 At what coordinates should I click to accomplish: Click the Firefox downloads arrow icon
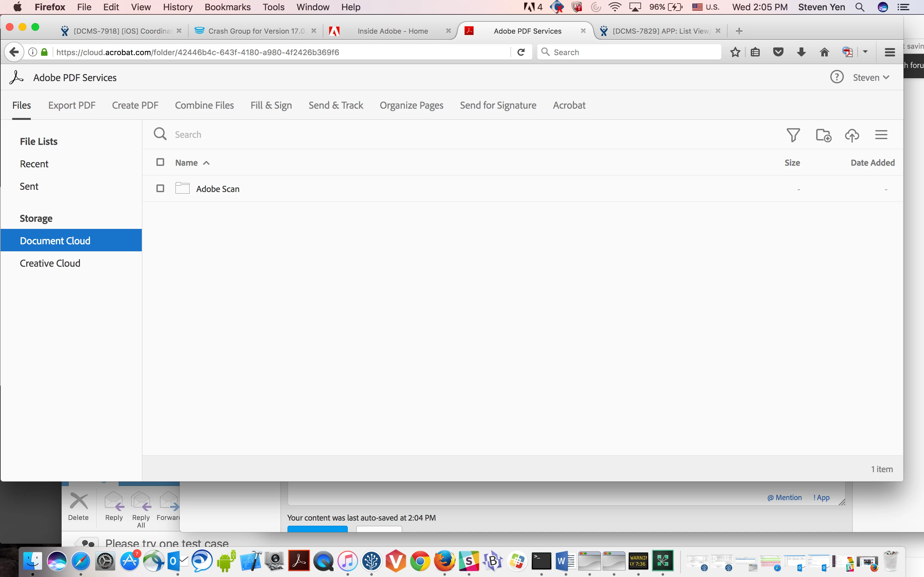(x=801, y=52)
